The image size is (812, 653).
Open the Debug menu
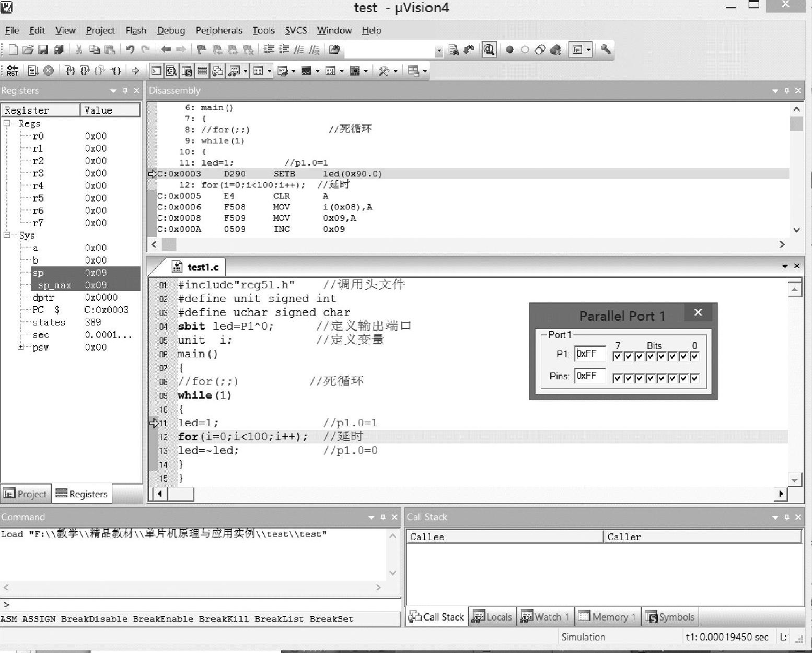[171, 30]
